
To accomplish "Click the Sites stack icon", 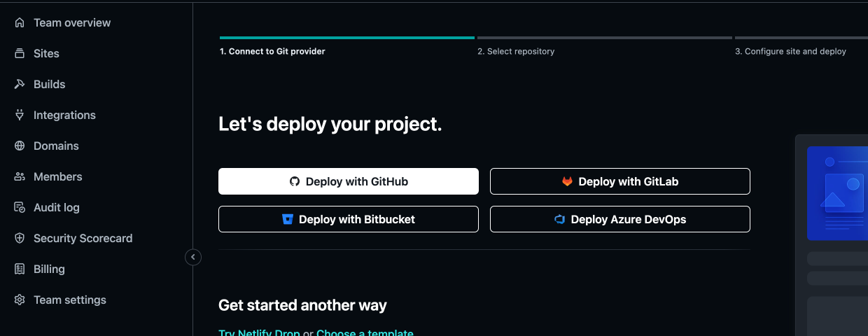I will [x=20, y=53].
